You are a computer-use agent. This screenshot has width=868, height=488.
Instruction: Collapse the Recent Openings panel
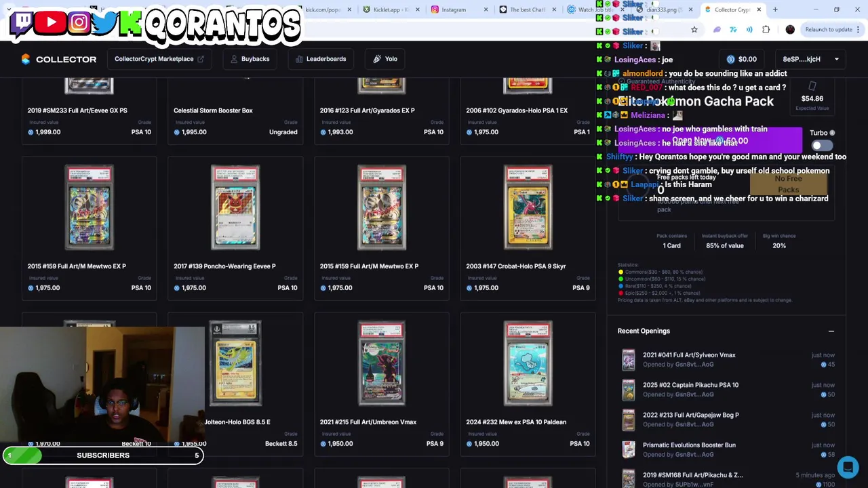(831, 331)
